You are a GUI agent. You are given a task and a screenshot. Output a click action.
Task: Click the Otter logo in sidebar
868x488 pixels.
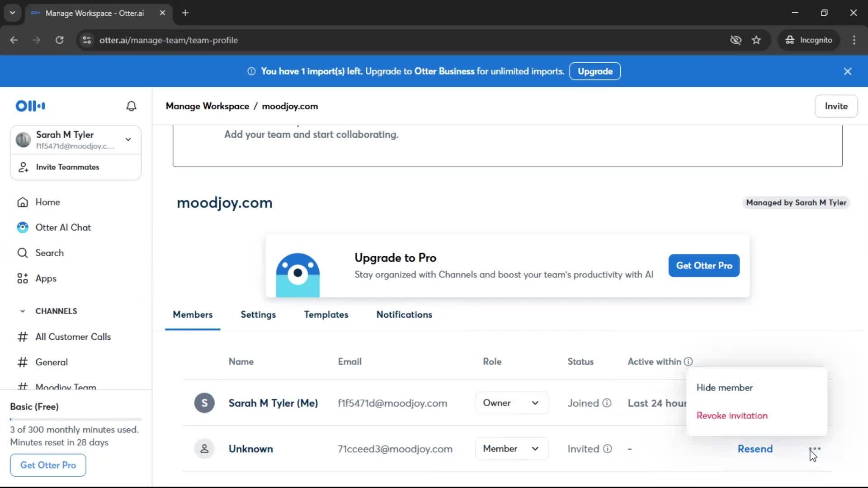[30, 106]
